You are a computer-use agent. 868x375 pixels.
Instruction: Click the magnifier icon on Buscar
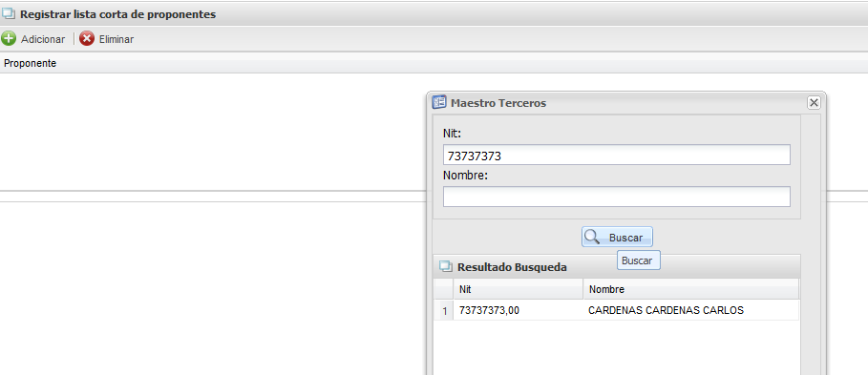point(592,237)
